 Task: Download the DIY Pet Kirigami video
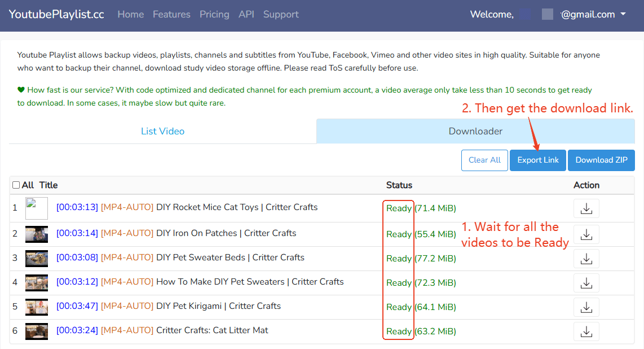586,307
